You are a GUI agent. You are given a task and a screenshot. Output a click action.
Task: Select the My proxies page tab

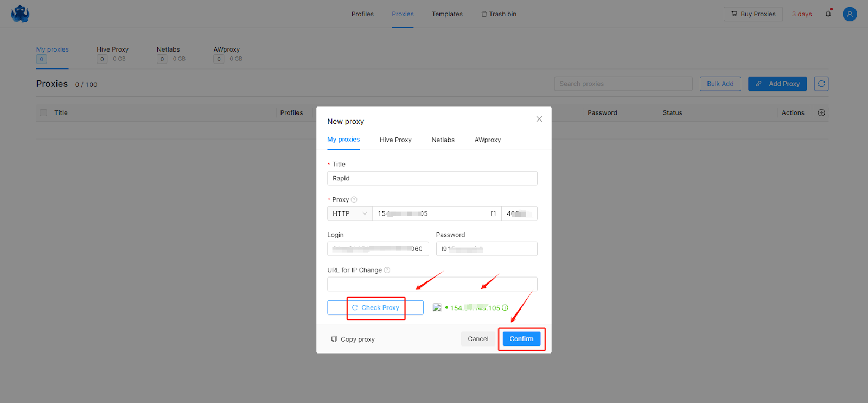53,54
